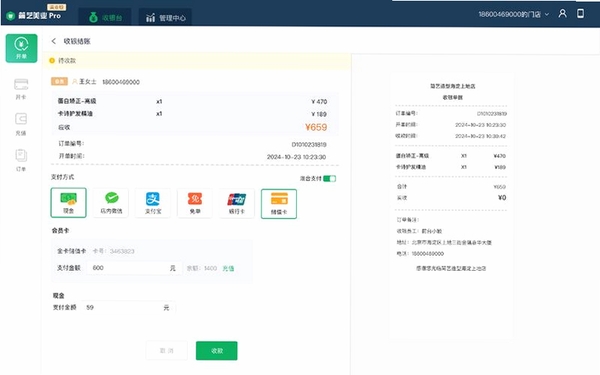Click the card number 3463823
Viewport: 600px width, 375px height.
pos(122,251)
